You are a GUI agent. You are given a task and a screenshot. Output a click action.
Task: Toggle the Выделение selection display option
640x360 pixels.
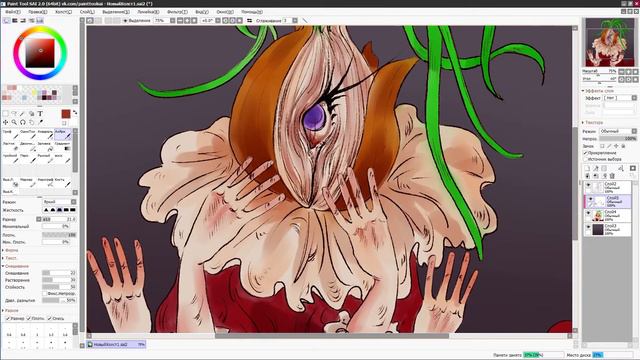(137, 20)
